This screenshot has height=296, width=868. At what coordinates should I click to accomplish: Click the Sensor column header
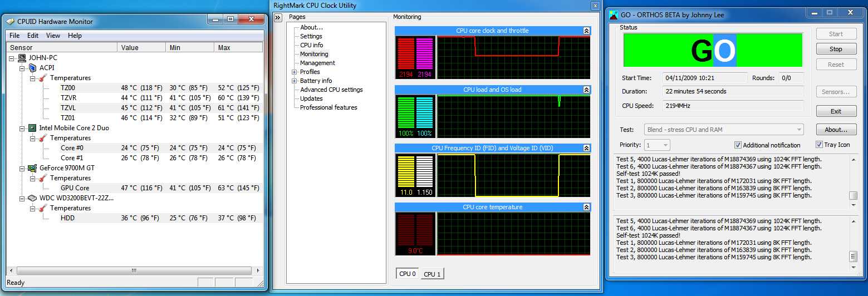pos(62,48)
